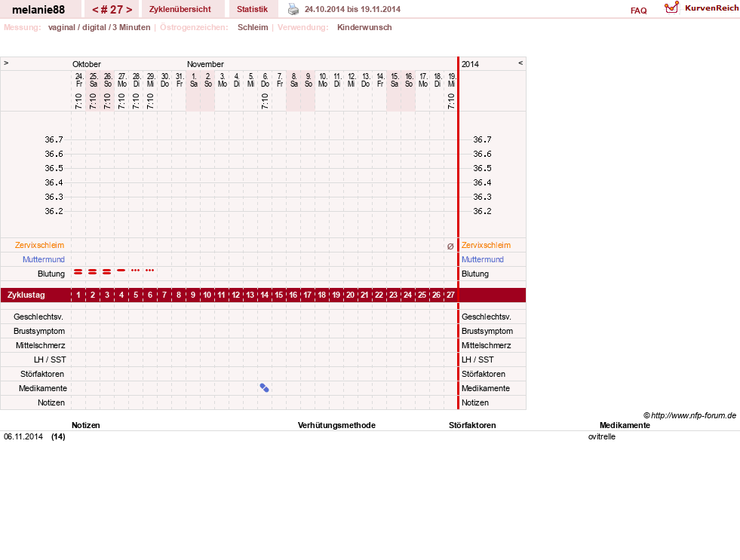Expand chart with the left-side > arrow
740x560 pixels.
[6, 63]
